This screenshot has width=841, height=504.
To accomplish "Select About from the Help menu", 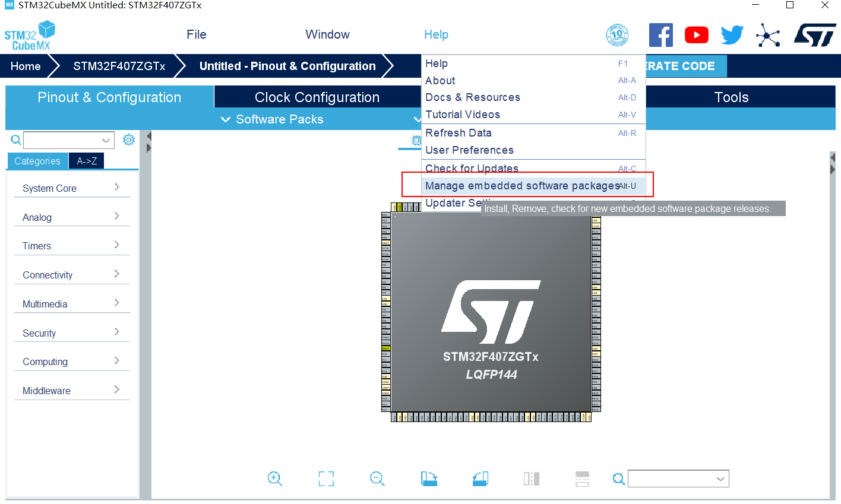I will (533, 81).
